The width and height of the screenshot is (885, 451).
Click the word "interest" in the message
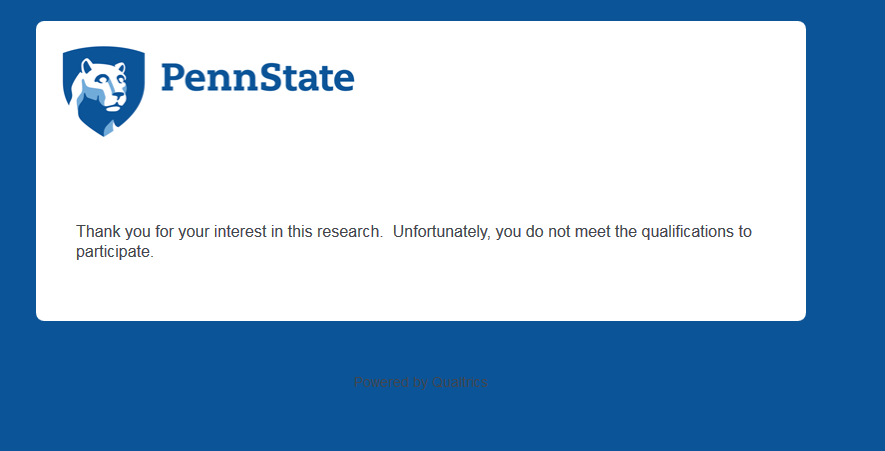coord(242,232)
